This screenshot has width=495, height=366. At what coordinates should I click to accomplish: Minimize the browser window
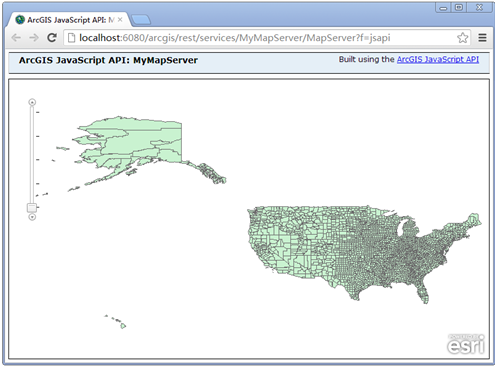tap(443, 8)
